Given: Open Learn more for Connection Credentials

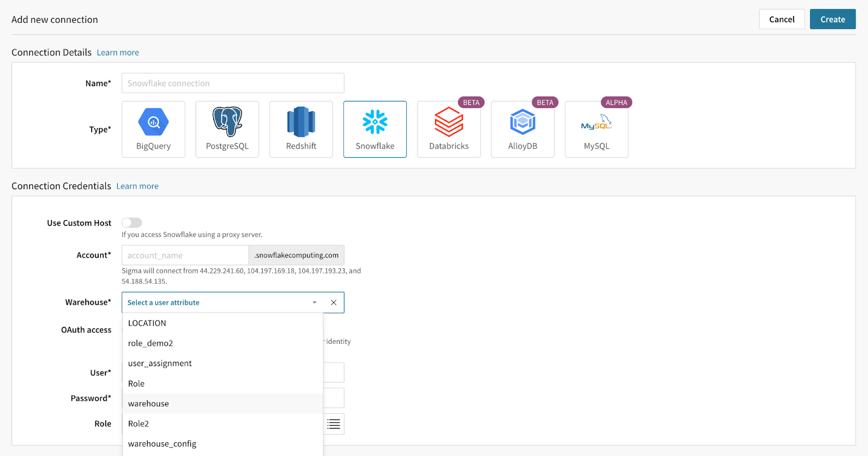Looking at the screenshot, I should [x=137, y=186].
